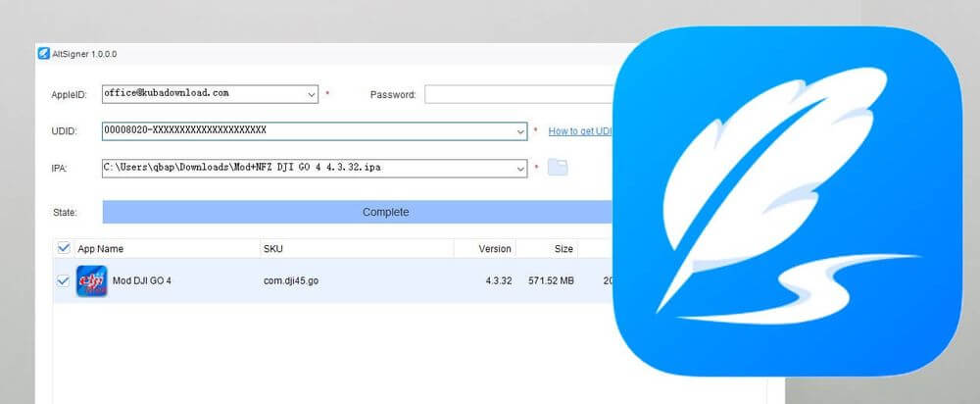Click the State label
The width and height of the screenshot is (980, 404).
pyautogui.click(x=65, y=213)
